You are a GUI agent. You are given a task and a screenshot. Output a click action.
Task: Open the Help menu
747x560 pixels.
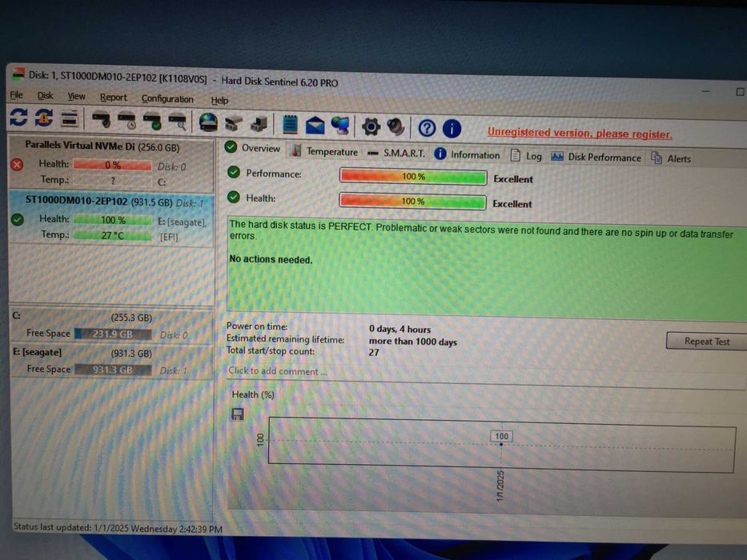click(219, 101)
